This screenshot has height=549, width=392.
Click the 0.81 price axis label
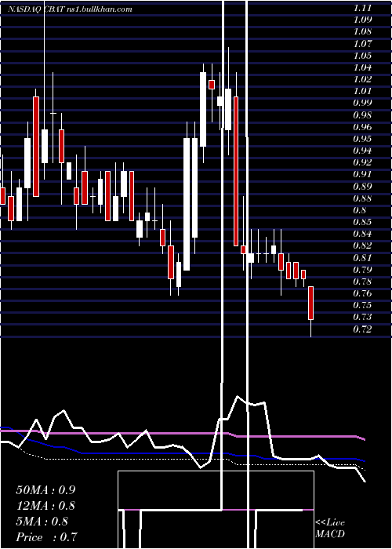tap(362, 258)
